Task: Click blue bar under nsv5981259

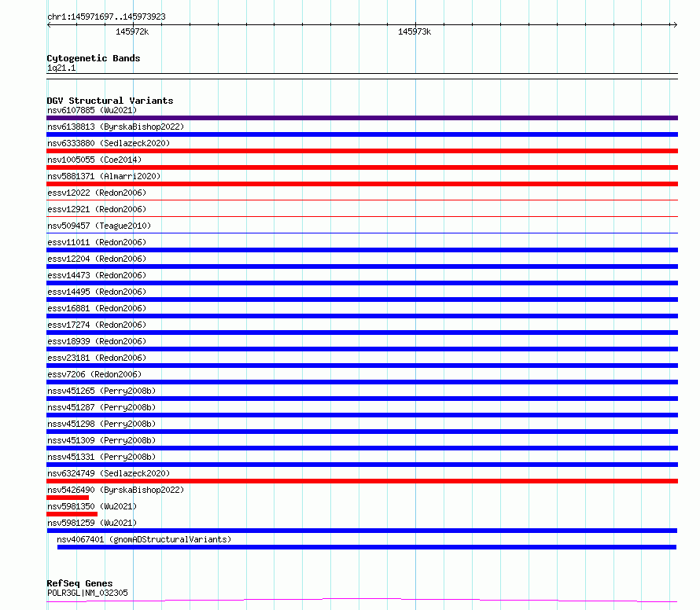Action: 362,531
